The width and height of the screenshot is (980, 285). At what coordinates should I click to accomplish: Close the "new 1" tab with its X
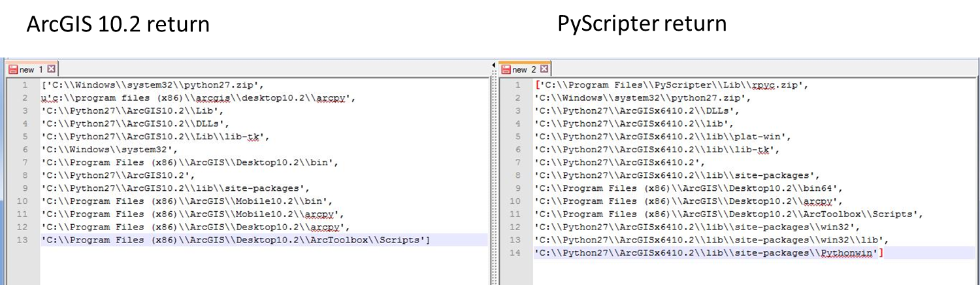pyautogui.click(x=51, y=69)
